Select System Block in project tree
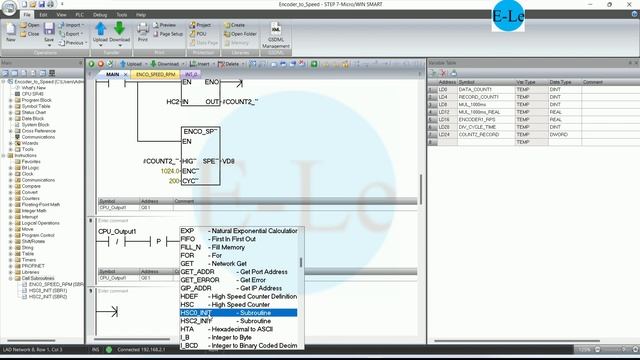Viewport: 640px width, 360px height. [36, 124]
